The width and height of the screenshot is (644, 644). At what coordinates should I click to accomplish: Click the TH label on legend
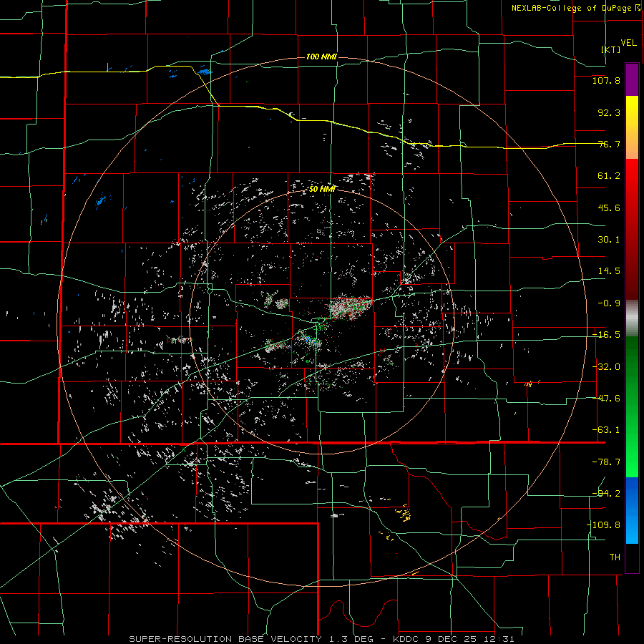[615, 557]
